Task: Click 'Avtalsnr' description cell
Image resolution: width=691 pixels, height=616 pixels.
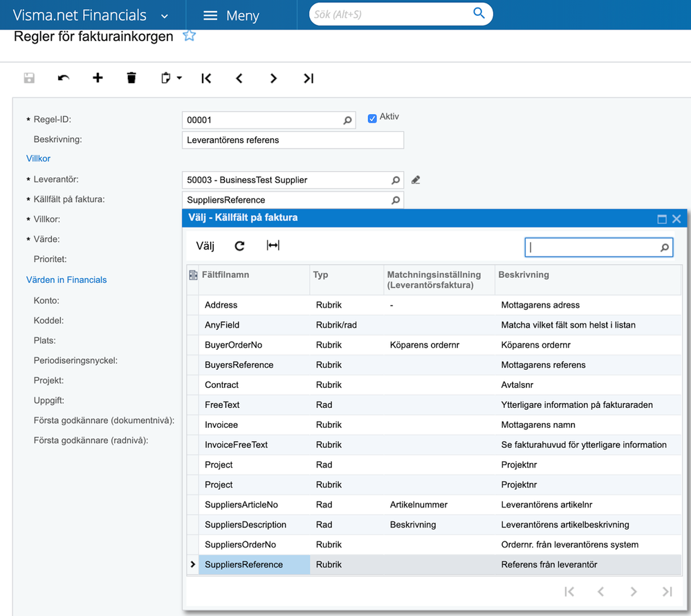Action: coord(517,384)
